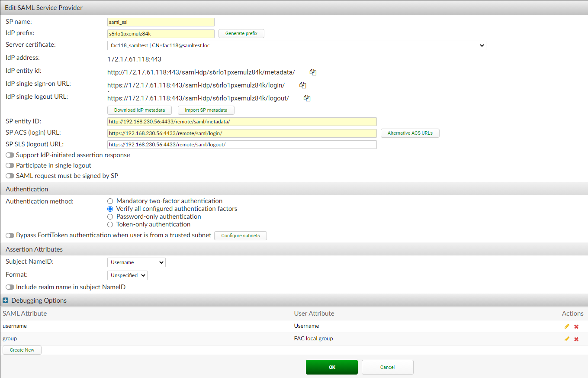This screenshot has width=588, height=378.
Task: Delete the username SAML attribute
Action: tap(576, 326)
